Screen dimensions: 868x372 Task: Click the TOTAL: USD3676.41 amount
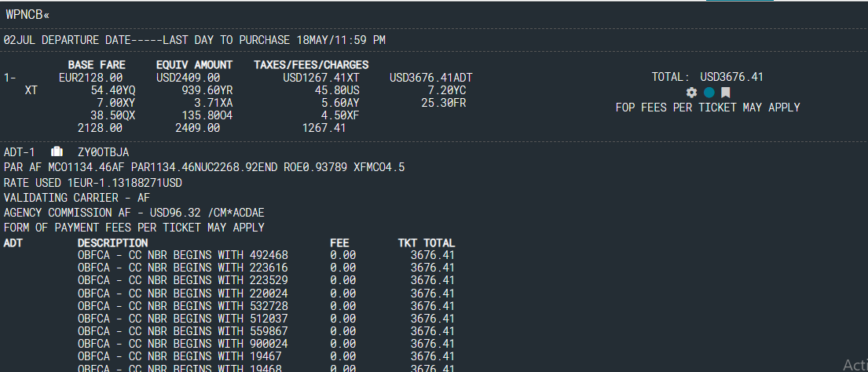707,77
